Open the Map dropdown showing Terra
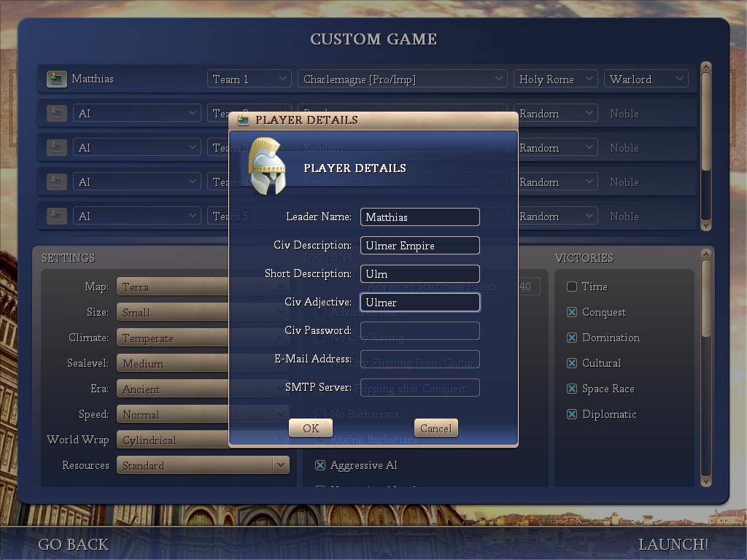The image size is (747, 560). coord(172,287)
